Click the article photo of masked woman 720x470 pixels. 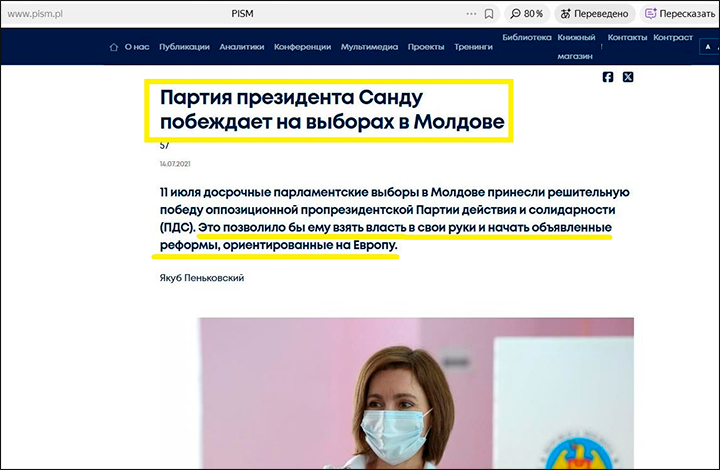click(416, 393)
